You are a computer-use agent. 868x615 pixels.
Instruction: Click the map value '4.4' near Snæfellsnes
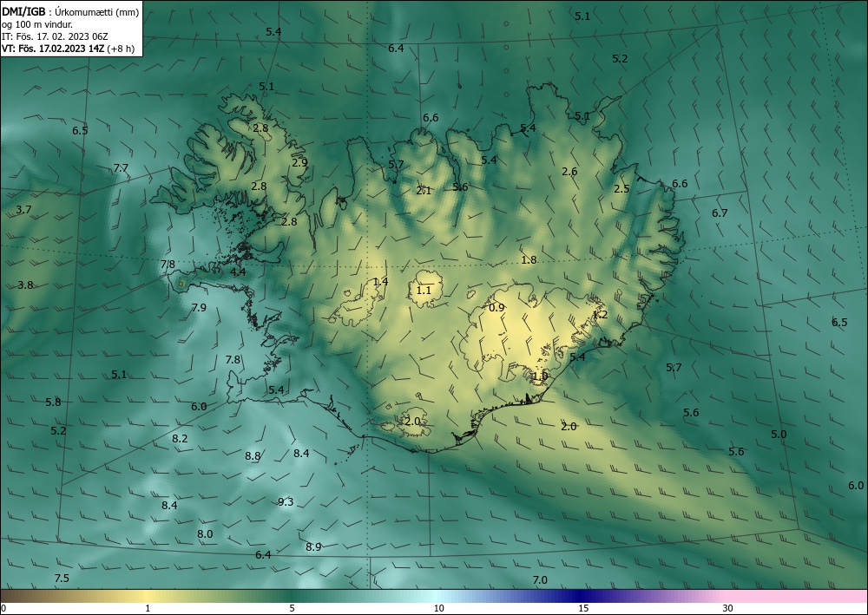coord(238,272)
